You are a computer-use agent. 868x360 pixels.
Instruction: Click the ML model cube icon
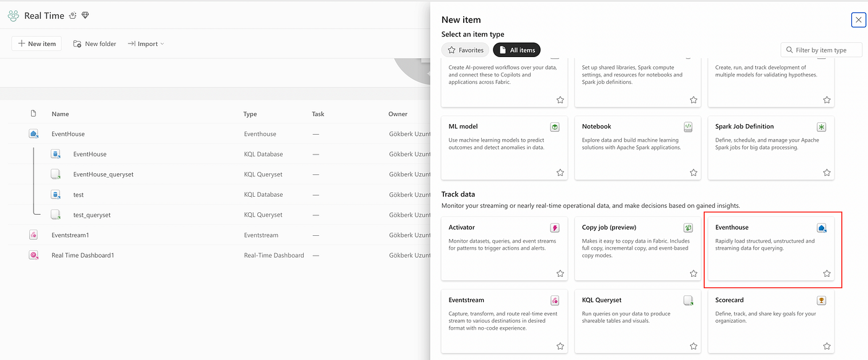[555, 127]
